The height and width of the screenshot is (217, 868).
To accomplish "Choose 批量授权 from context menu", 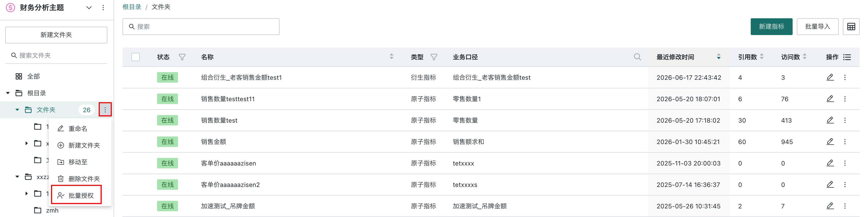I will tap(76, 195).
